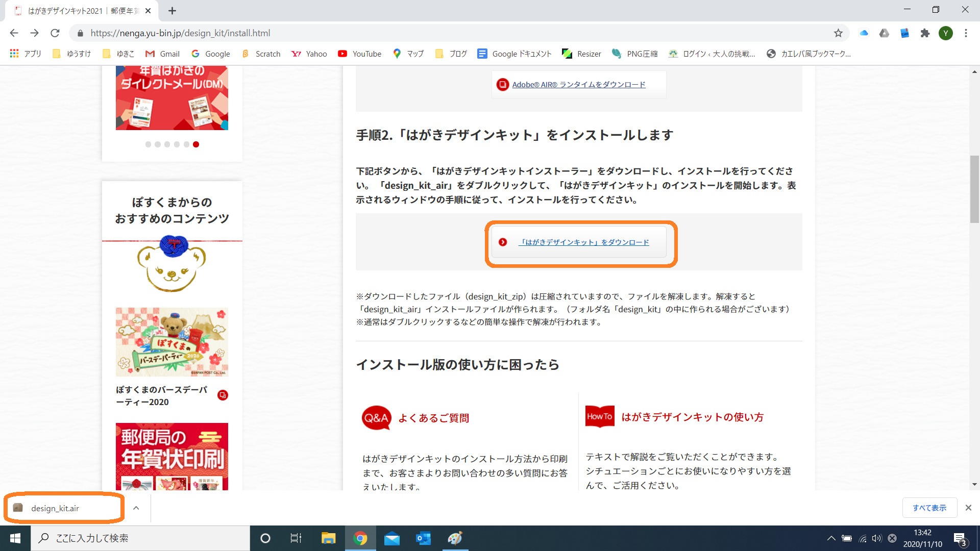The width and height of the screenshot is (980, 551).
Task: Click the taskbar search box
Action: (140, 538)
